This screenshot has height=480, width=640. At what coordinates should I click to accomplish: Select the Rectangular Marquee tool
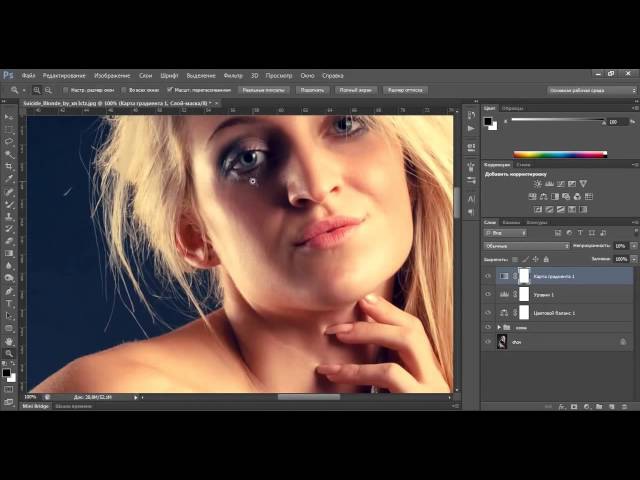[x=8, y=129]
